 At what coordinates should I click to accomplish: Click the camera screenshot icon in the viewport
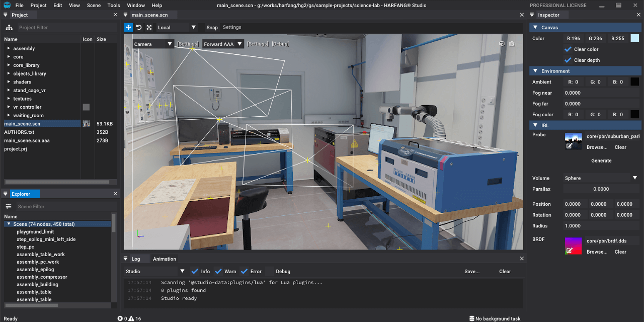coord(512,44)
